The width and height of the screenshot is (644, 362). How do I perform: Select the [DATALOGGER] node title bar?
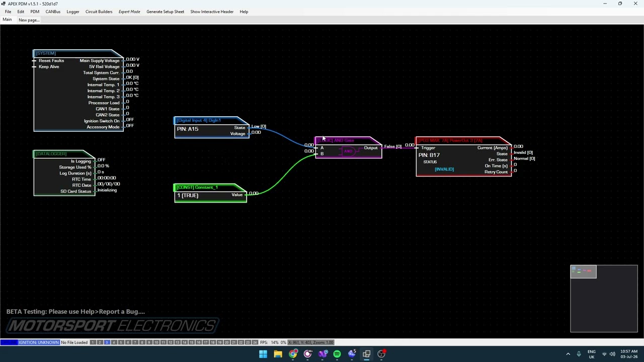(64, 154)
